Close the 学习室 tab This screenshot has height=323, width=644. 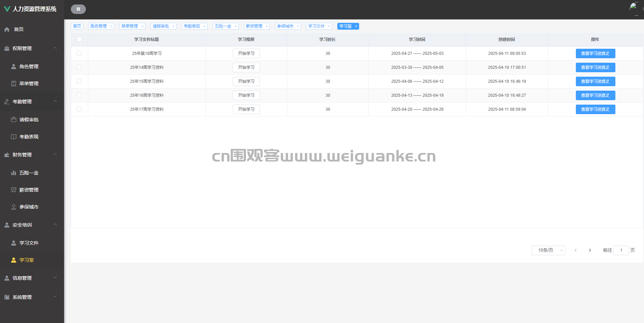[x=356, y=26]
